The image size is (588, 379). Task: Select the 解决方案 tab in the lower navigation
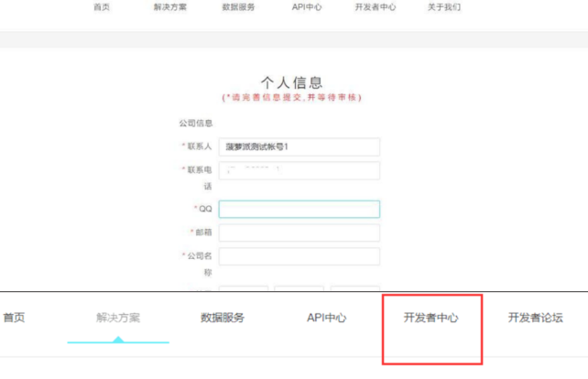[118, 318]
